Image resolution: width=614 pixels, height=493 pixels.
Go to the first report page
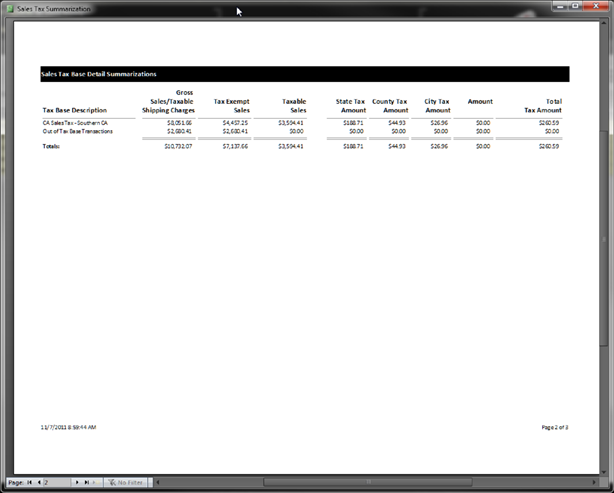(29, 482)
